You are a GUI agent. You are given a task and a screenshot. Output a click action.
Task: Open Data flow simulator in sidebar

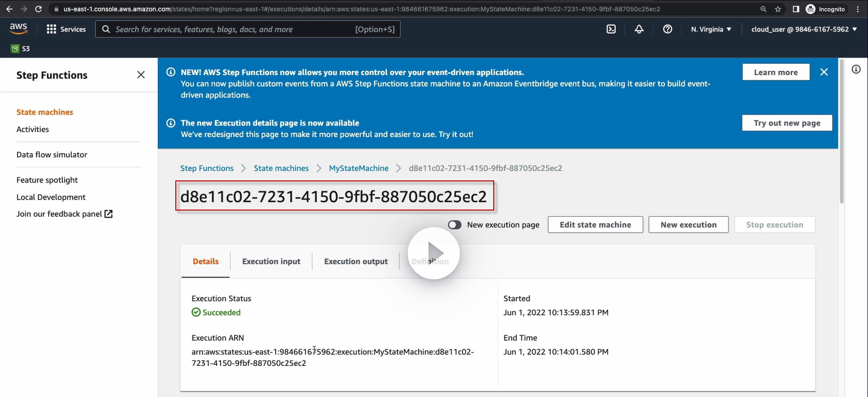[52, 155]
